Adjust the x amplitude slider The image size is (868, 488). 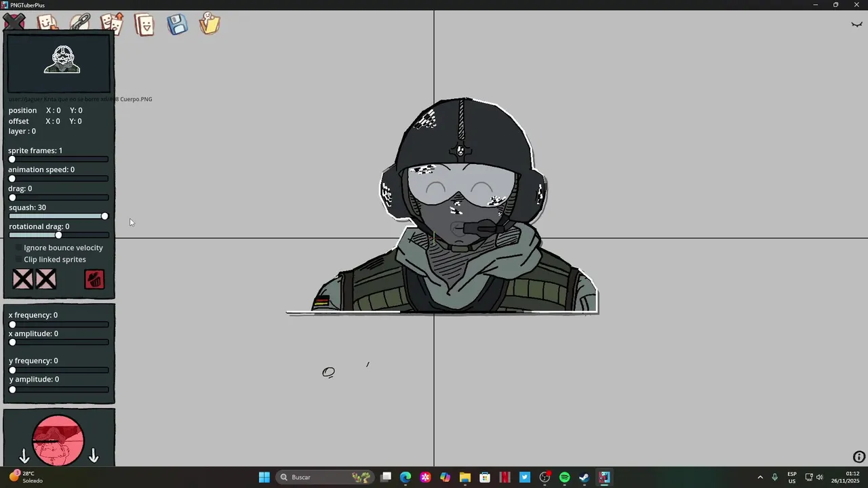(58, 342)
